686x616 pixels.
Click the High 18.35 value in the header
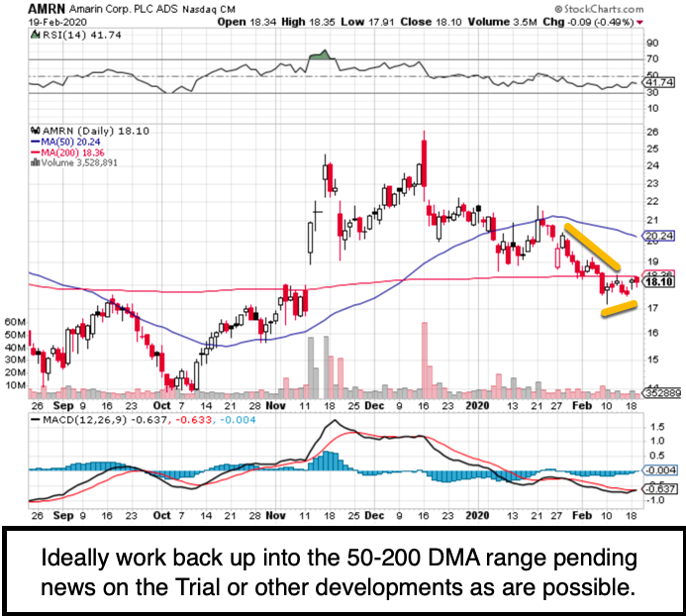coord(308,22)
